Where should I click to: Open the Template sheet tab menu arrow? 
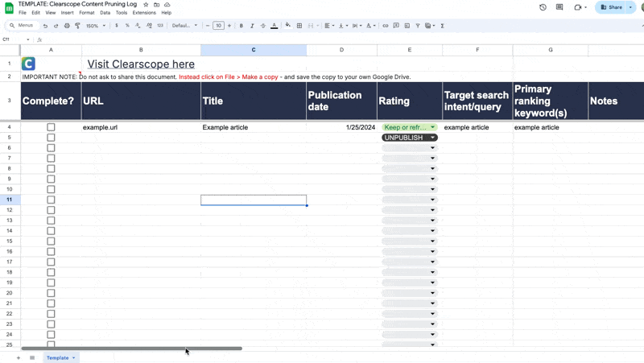coord(74,358)
